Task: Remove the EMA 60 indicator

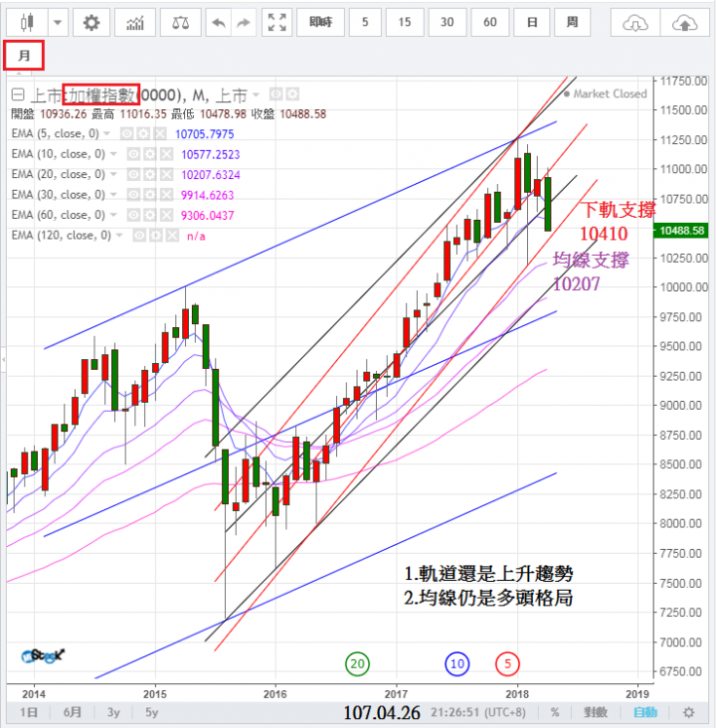Action: pos(167,215)
